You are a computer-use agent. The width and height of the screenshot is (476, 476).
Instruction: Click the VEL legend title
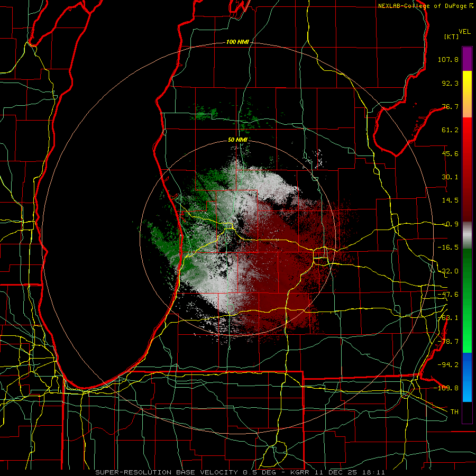click(464, 32)
